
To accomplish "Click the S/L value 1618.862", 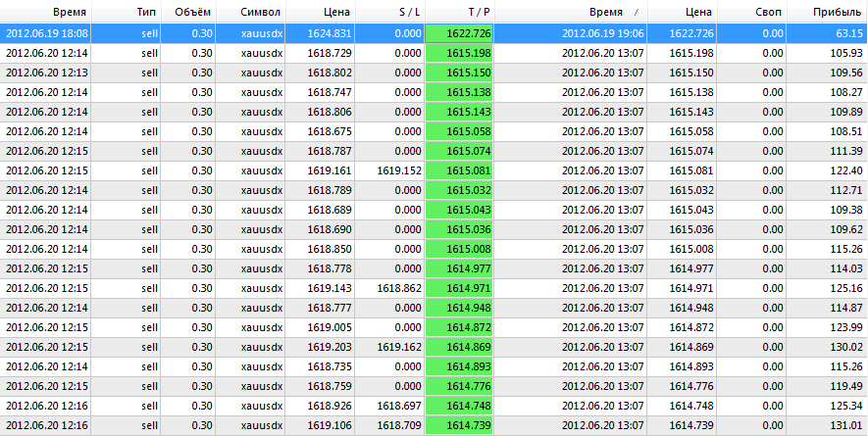I will pyautogui.click(x=390, y=288).
